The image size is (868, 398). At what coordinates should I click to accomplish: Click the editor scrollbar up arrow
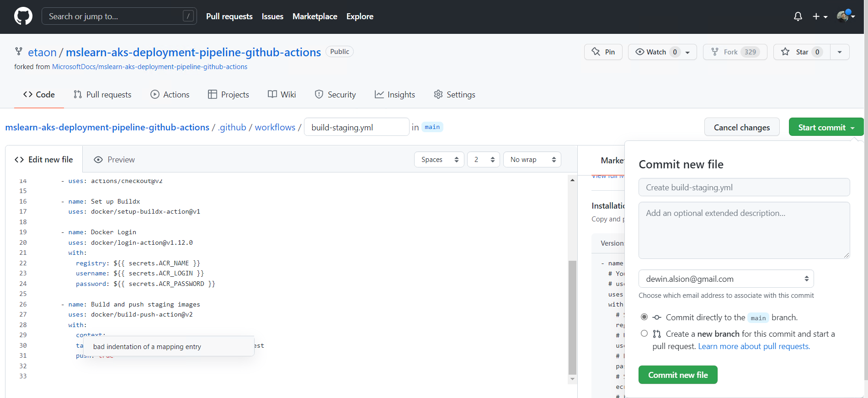[x=572, y=180]
